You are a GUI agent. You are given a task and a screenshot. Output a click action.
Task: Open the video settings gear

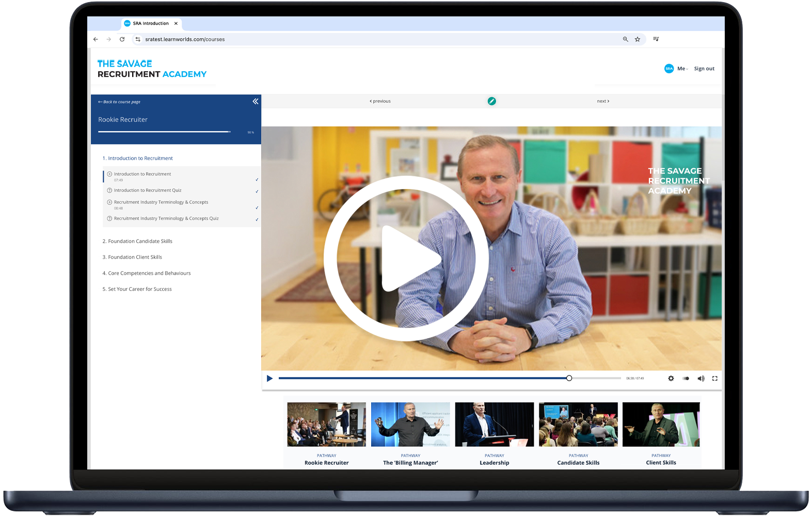point(671,379)
